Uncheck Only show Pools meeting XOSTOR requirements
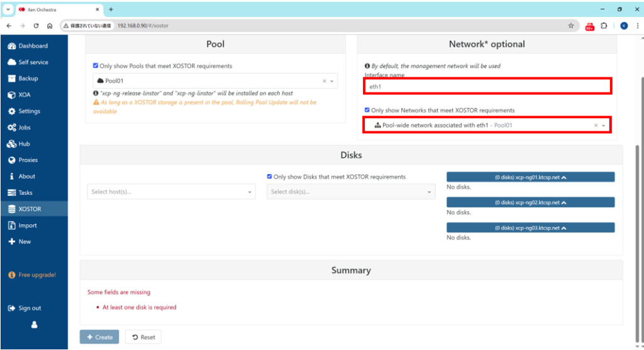The height and width of the screenshot is (350, 644). point(96,66)
